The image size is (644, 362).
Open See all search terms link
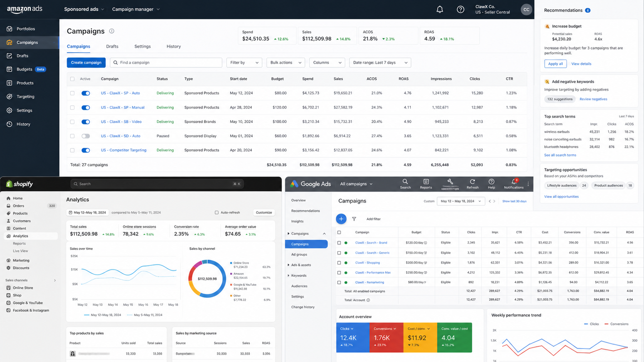(x=560, y=155)
